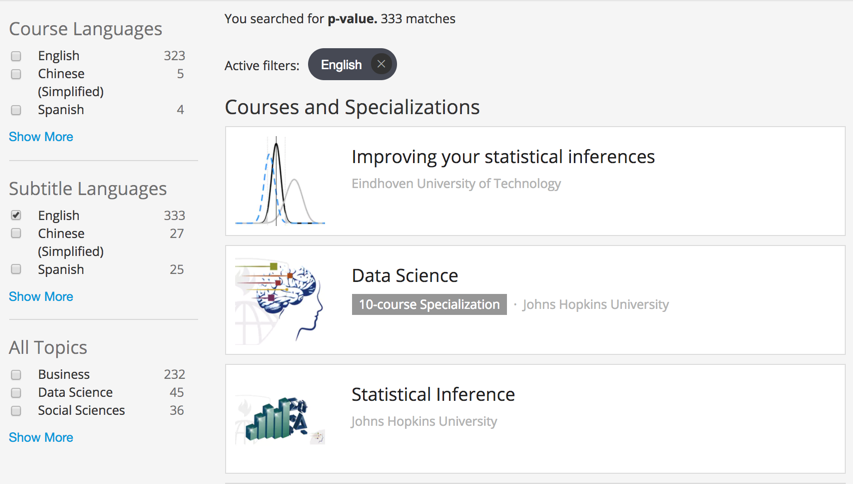The image size is (853, 484).
Task: Select Spanish subtitle language checkbox
Action: tap(16, 270)
